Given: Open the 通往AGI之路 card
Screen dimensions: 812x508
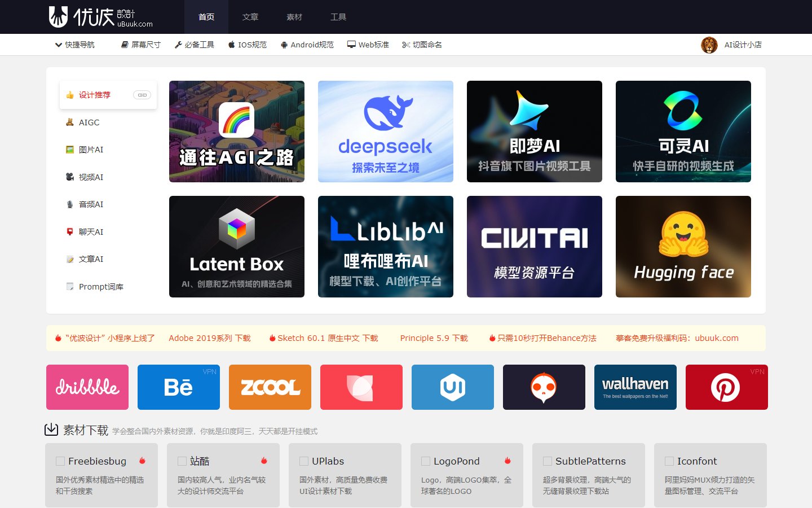Looking at the screenshot, I should (x=237, y=132).
